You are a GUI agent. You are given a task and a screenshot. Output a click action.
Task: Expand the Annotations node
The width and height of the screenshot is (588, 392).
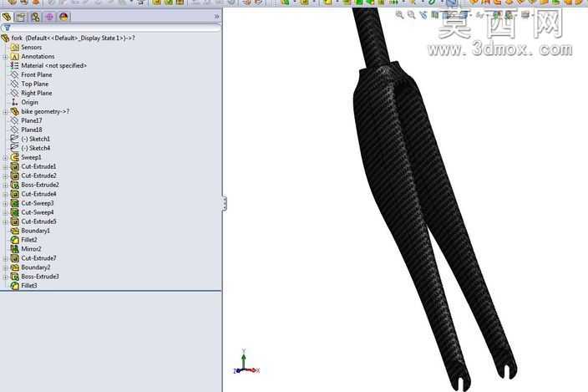pos(5,57)
